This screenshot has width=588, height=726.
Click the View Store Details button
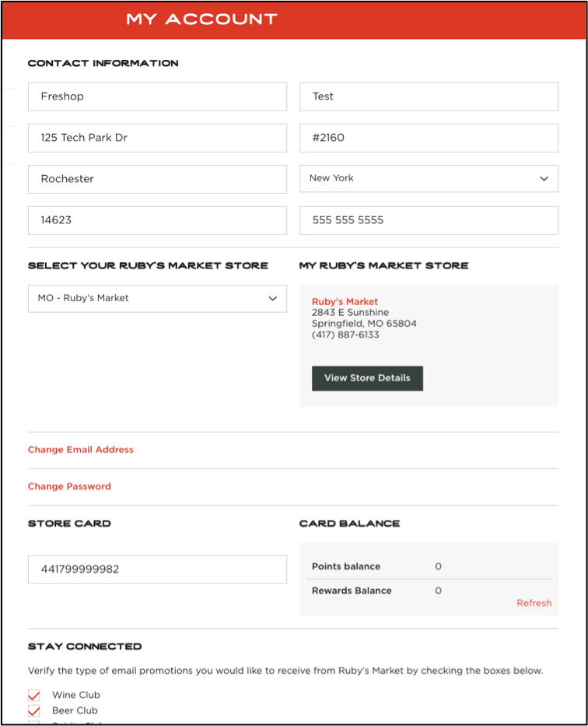367,378
